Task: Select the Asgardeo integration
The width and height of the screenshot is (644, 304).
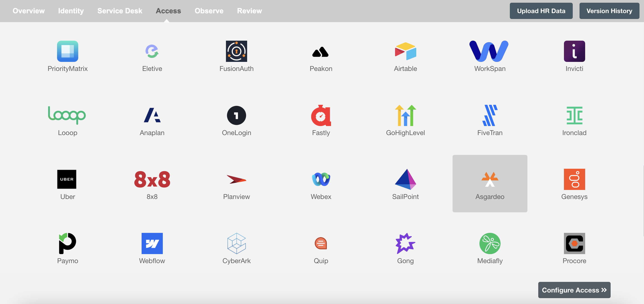Action: pos(490,183)
